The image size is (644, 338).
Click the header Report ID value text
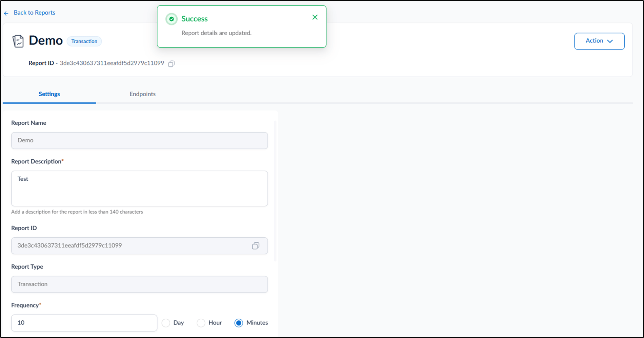click(112, 63)
